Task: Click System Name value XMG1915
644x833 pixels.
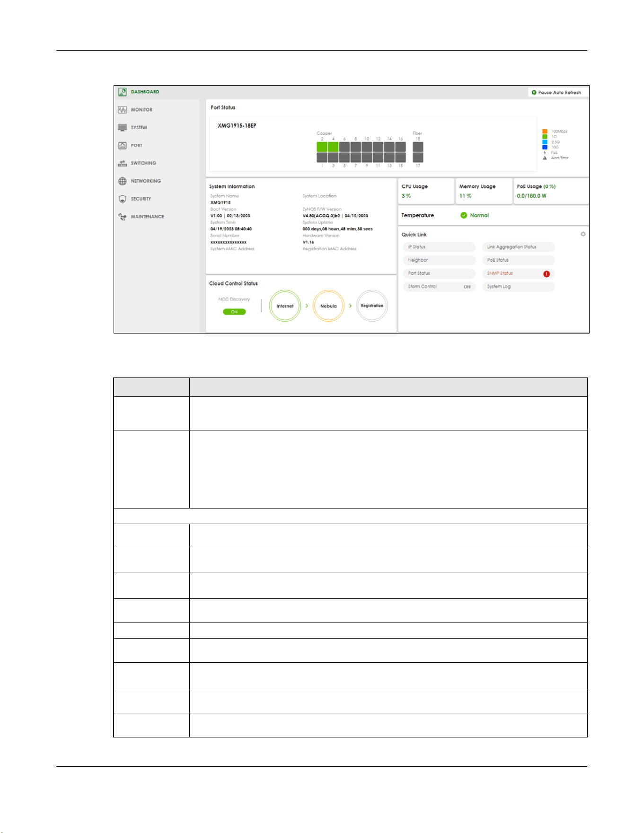Action: pyautogui.click(x=221, y=202)
